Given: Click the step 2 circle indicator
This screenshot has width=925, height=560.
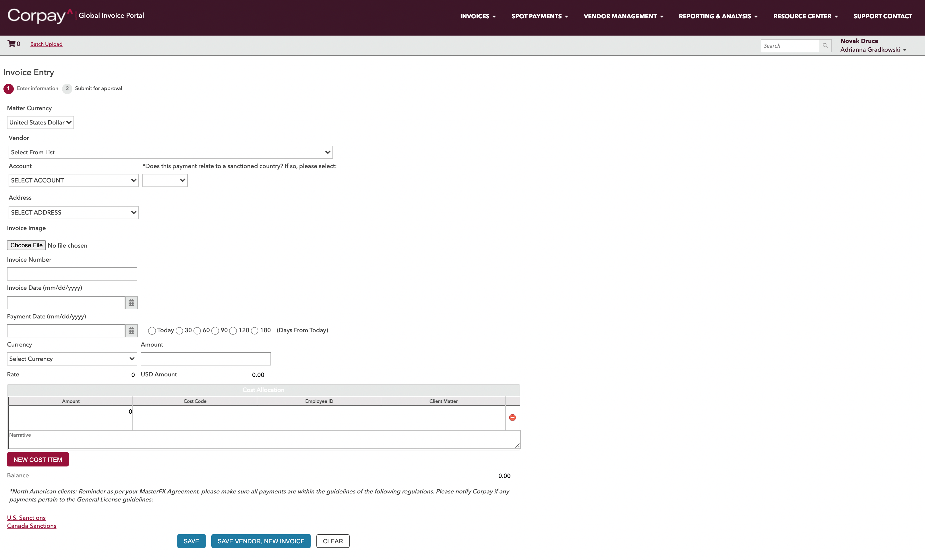Looking at the screenshot, I should pos(67,89).
